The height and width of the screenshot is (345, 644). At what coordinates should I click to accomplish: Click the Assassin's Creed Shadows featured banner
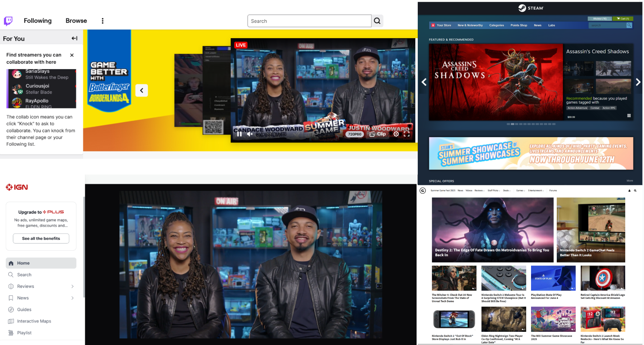[x=496, y=82]
